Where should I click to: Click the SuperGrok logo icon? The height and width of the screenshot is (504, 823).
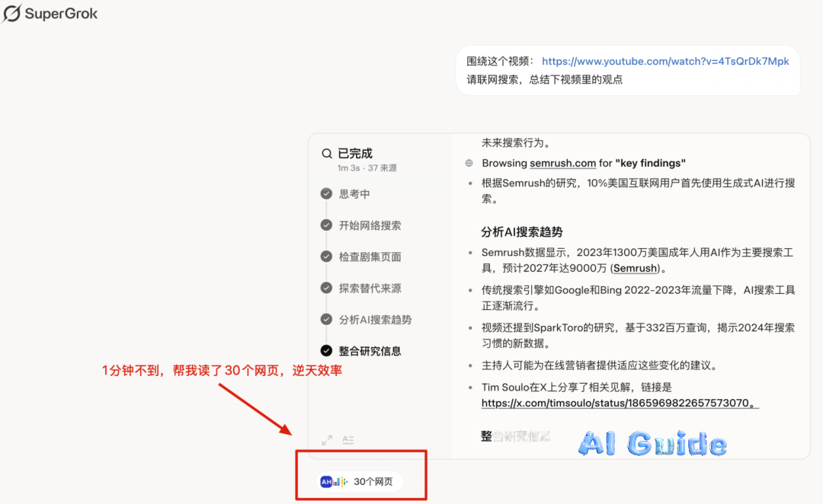click(11, 13)
